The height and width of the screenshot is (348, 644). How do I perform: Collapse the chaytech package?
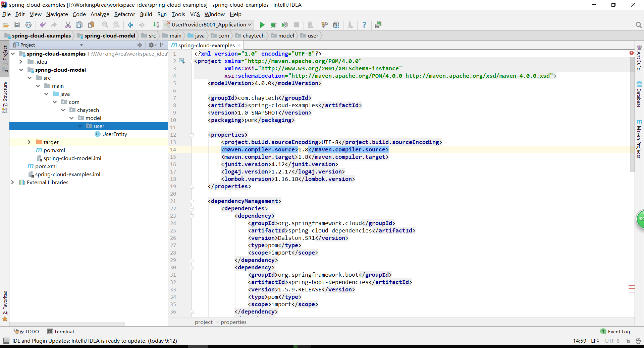(63, 110)
